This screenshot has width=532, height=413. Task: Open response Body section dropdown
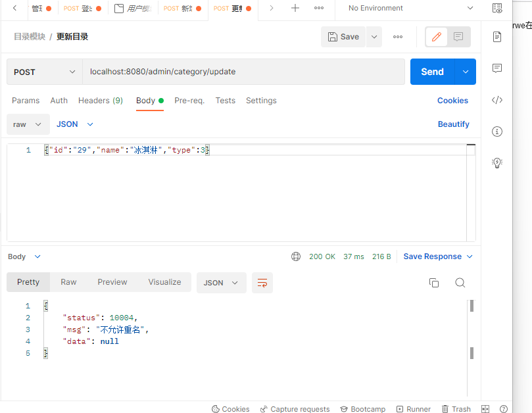pos(24,256)
